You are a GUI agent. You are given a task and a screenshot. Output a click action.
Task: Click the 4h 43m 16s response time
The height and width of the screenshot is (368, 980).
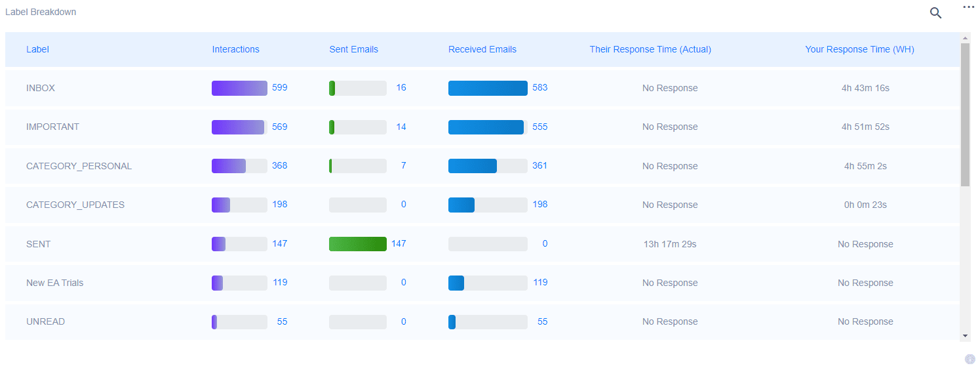coord(865,88)
